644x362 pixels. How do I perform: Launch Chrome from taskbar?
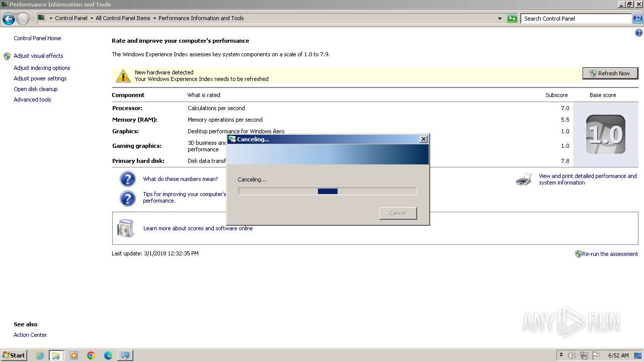click(91, 355)
